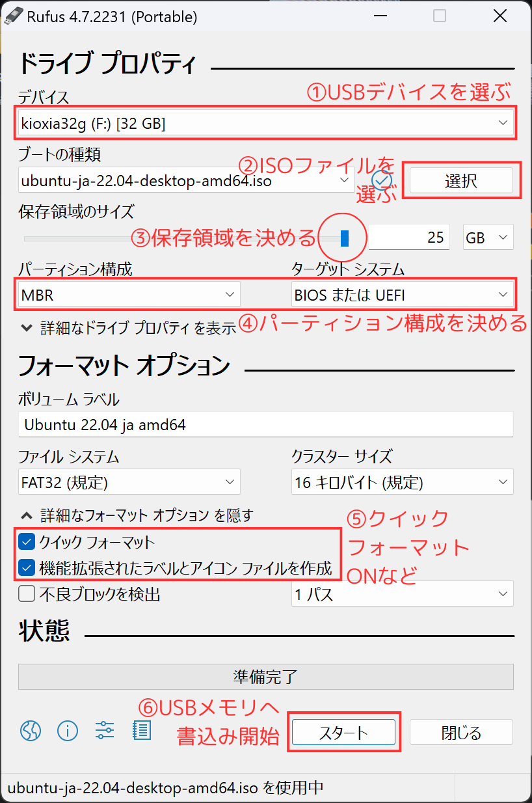Screen dimensions: 532x803
Task: Collapse 詳細なフォーマット オプション を隠す
Action: point(137,515)
